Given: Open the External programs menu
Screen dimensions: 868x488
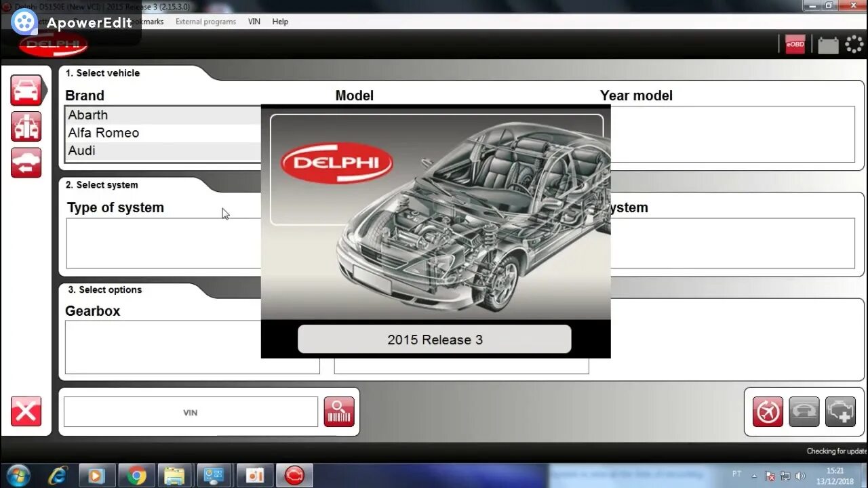Looking at the screenshot, I should coord(205,22).
